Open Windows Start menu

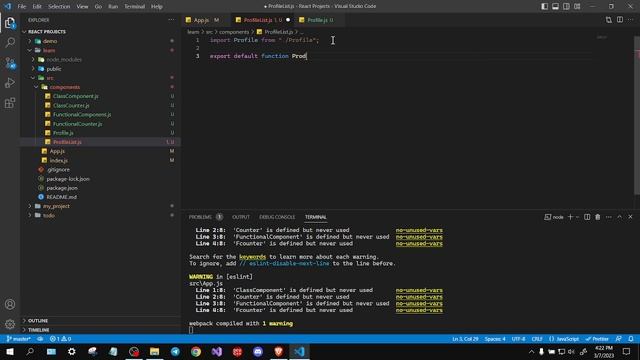pos(9,351)
